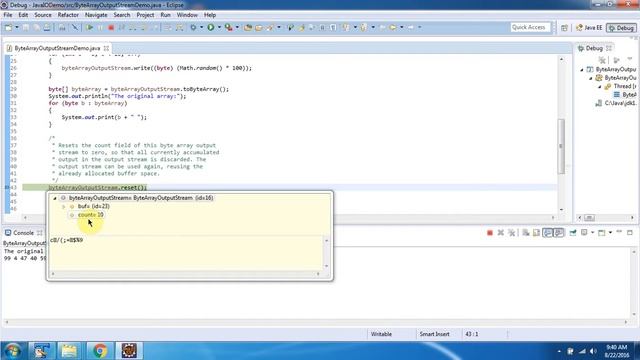Screen dimensions: 640x360
Task: Open the New file dropdown arrow
Action: click(x=17, y=27)
